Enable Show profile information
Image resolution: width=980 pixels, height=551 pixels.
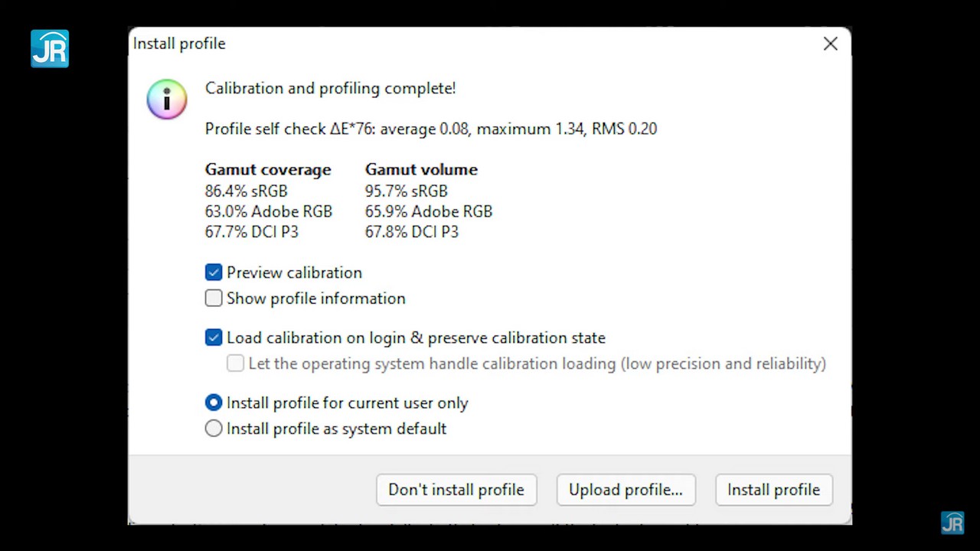point(214,298)
